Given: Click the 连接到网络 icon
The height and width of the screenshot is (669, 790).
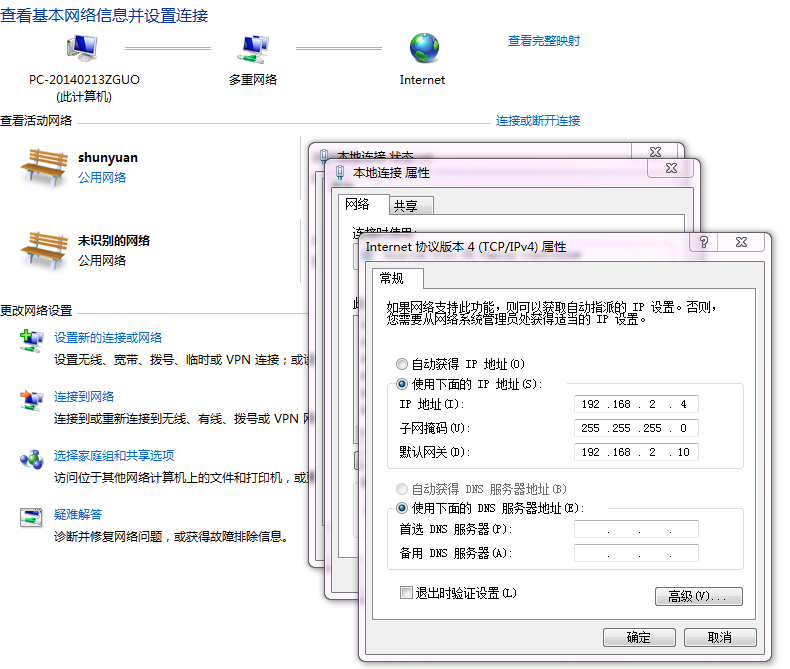Looking at the screenshot, I should coord(32,400).
